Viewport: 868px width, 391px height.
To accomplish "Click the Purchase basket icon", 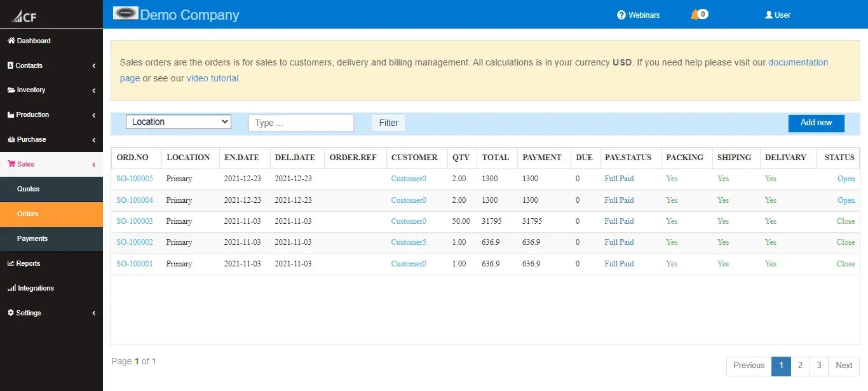I will pyautogui.click(x=11, y=140).
